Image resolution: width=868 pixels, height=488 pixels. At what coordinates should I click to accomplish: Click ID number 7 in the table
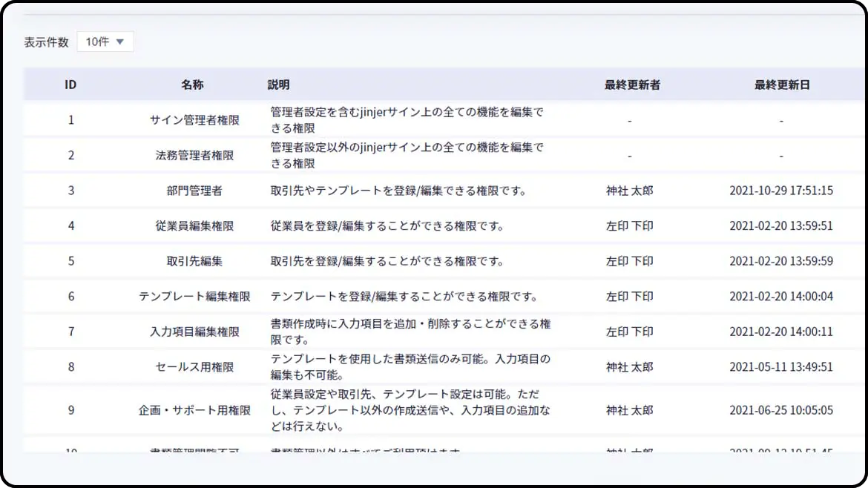[x=71, y=332]
